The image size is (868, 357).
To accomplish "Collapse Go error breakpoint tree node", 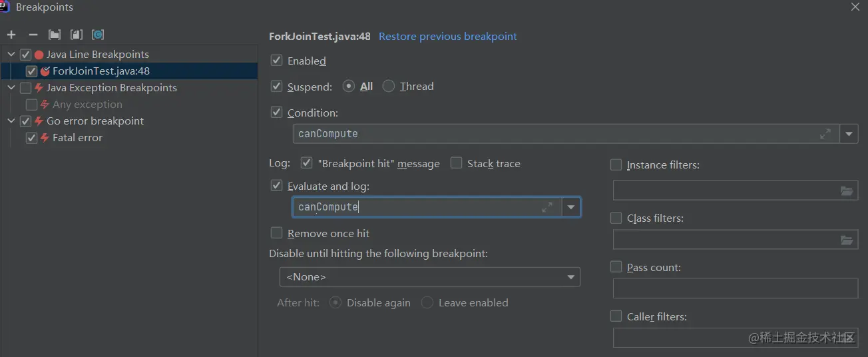I will point(11,121).
